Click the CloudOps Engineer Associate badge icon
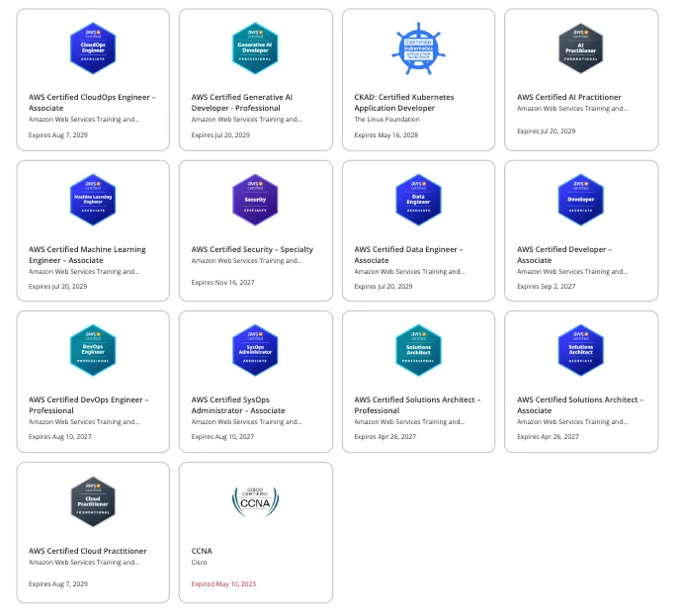This screenshot has height=616, width=679. [x=93, y=48]
